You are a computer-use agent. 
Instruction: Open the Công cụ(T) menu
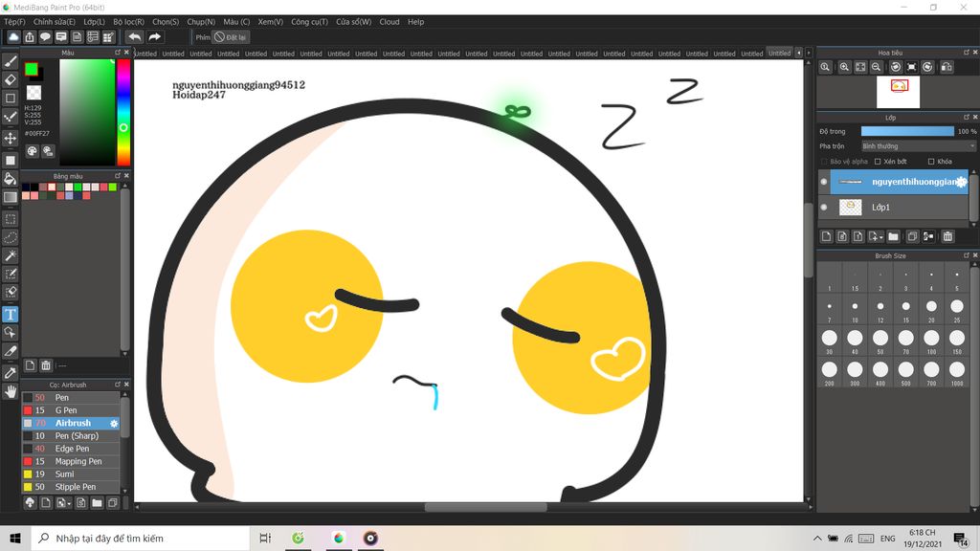pyautogui.click(x=309, y=22)
